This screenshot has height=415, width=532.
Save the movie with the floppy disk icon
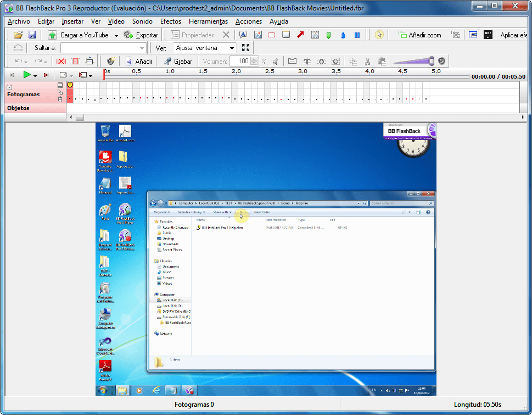[32, 35]
